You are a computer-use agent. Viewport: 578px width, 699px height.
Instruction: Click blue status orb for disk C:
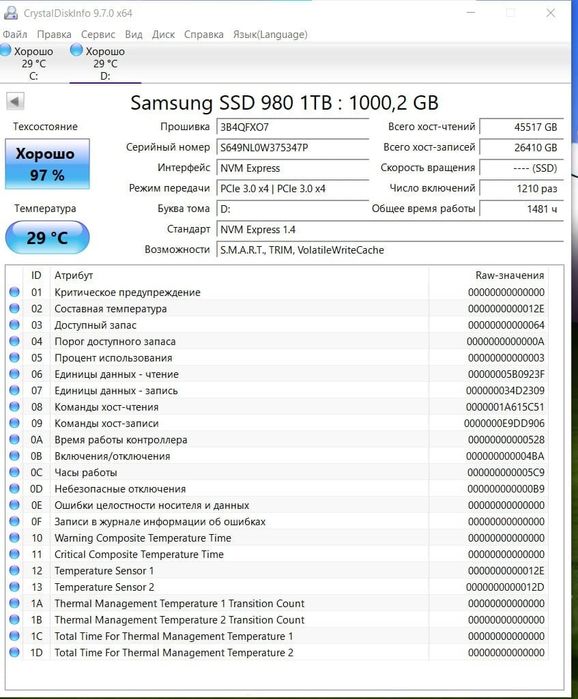(x=6, y=50)
